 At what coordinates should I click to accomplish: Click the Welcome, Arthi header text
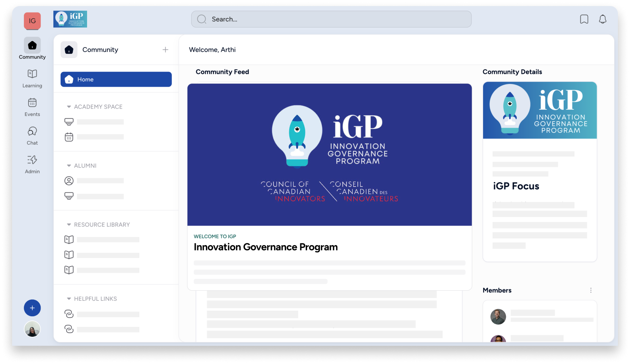212,50
